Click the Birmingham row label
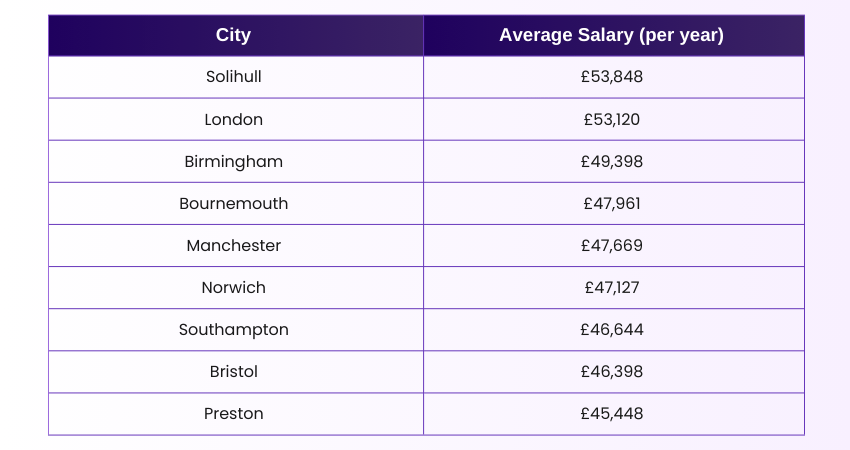This screenshot has height=450, width=850. [234, 161]
